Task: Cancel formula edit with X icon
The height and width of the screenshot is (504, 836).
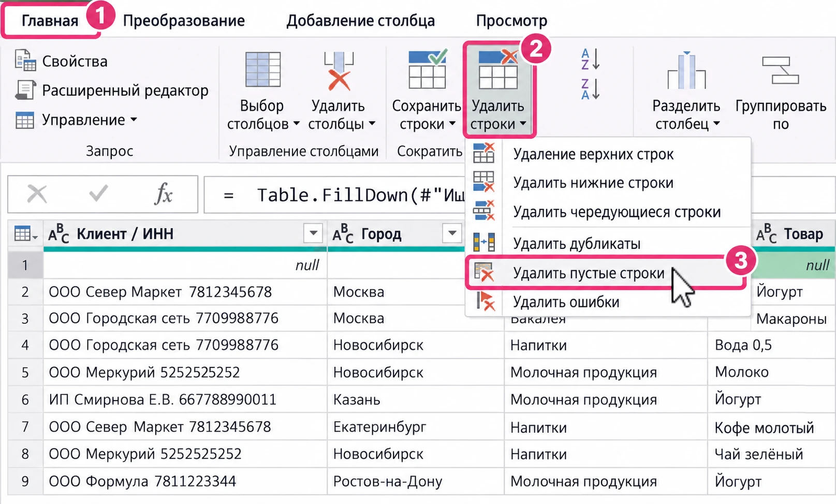Action: (37, 195)
